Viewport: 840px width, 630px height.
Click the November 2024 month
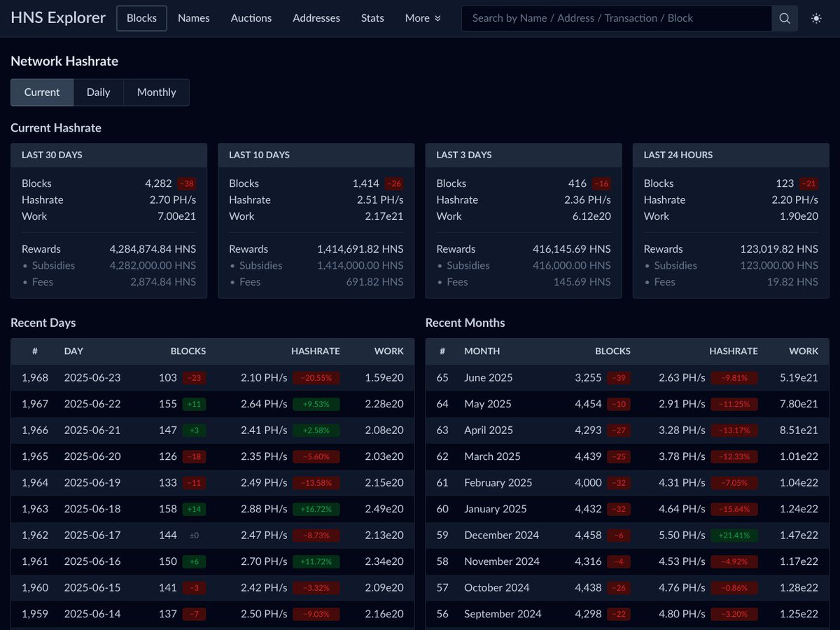[502, 561]
